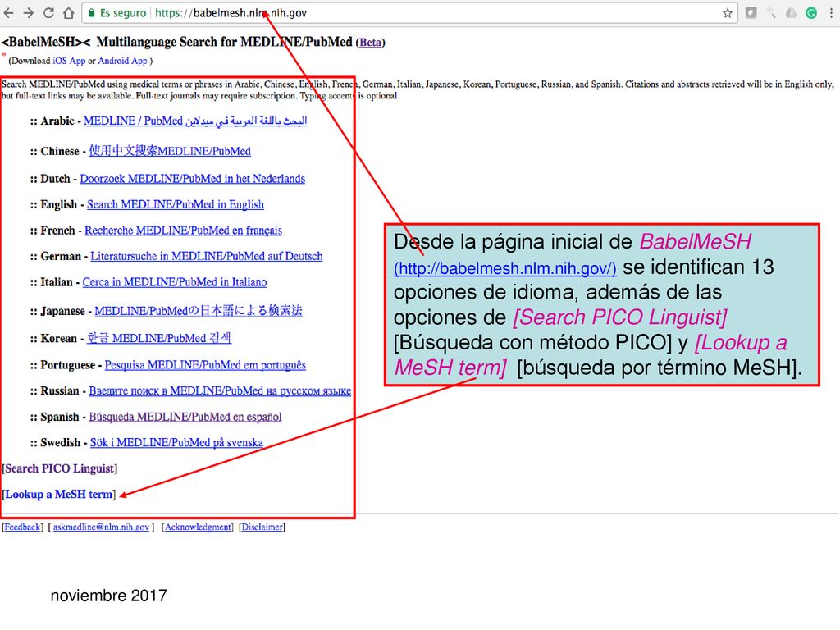Viewport: 840px width, 630px height.
Task: Open Sök i MEDLINE/PubMed på svenska
Action: coord(176,442)
